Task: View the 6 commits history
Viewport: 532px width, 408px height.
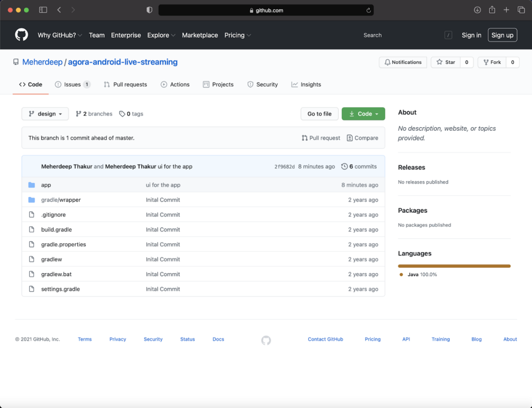Action: [x=359, y=167]
